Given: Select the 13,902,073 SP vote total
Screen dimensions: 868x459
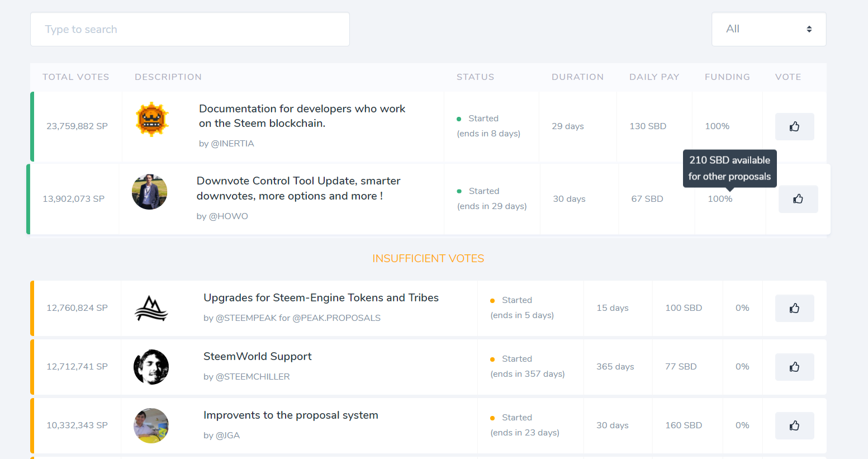Looking at the screenshot, I should click(74, 199).
